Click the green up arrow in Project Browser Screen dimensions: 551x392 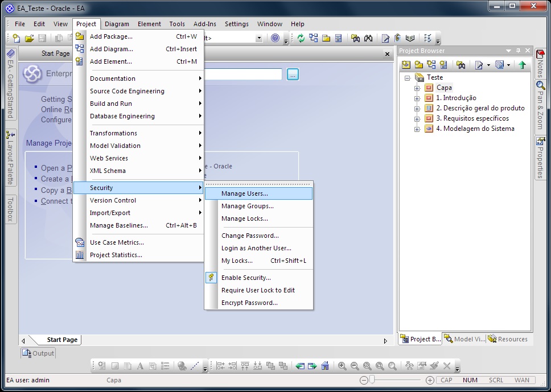coord(522,65)
